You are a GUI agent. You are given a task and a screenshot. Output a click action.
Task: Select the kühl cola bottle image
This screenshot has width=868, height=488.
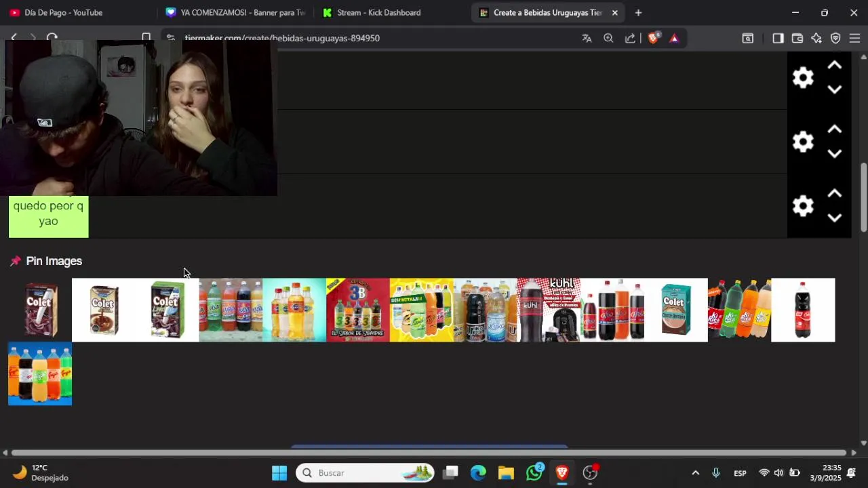click(x=549, y=310)
